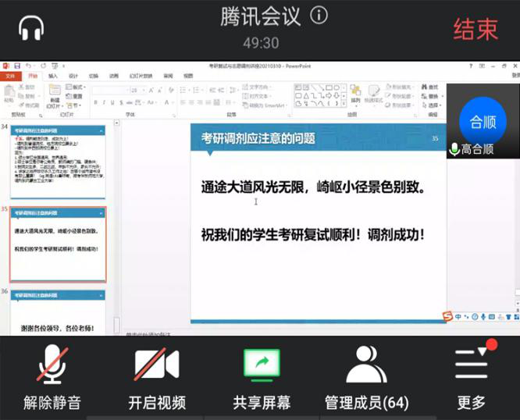
Task: Tap the 合顺 participant avatar
Action: click(483, 121)
